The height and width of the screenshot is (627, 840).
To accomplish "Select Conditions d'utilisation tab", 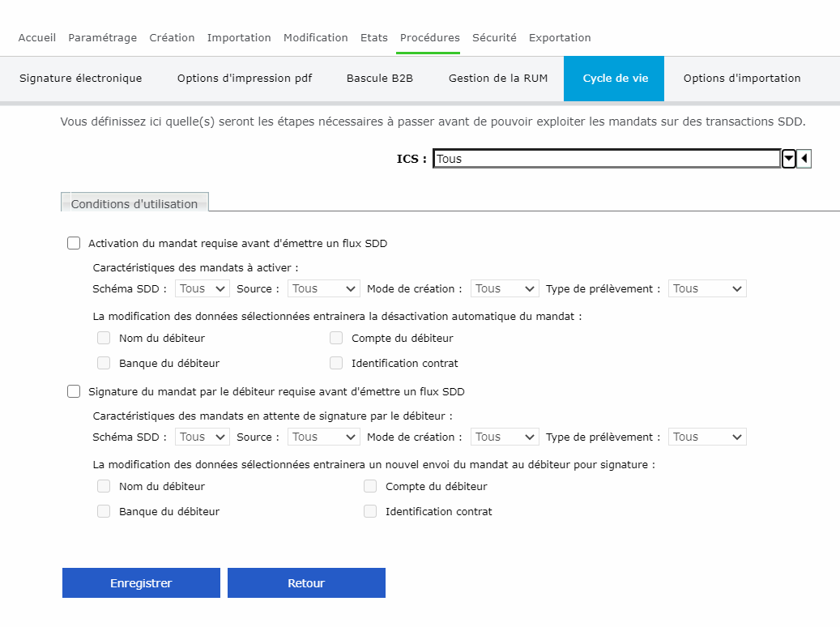I will 134,203.
